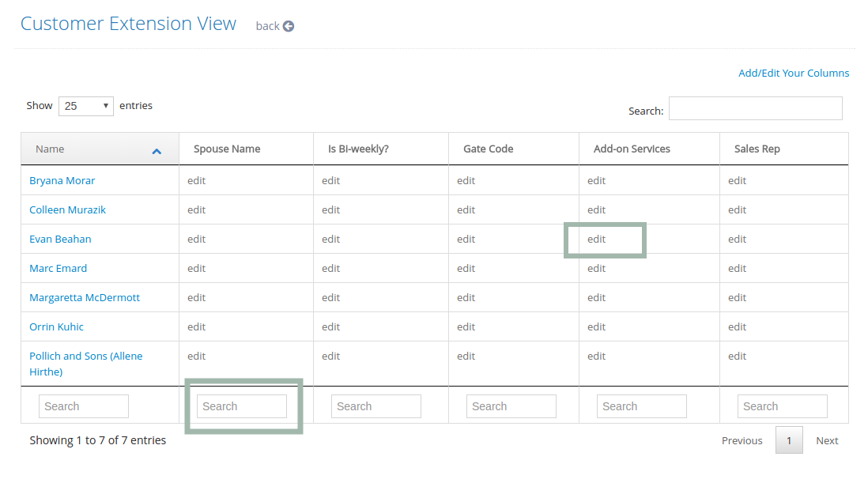Viewport: 868px width, 498px height.
Task: Edit Gate Code for Pollich and Sons
Action: coord(466,357)
